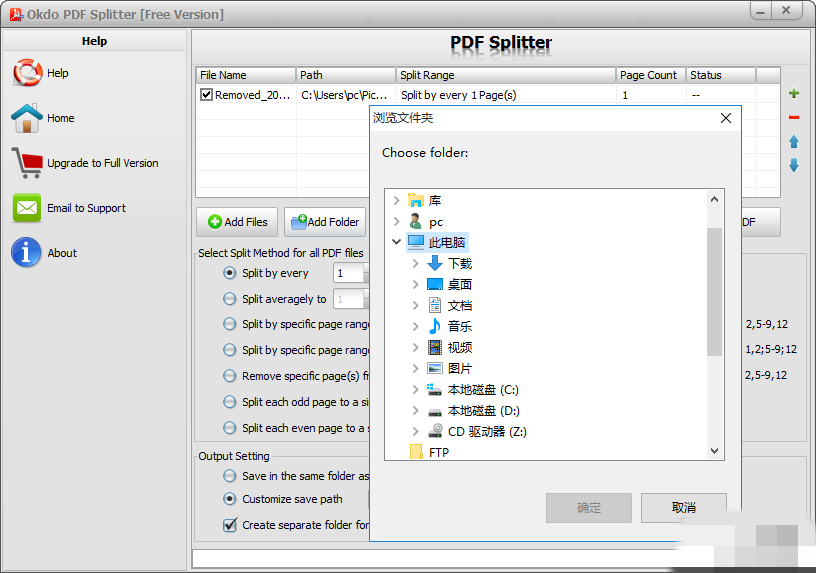Select first Split by specific page range option
The height and width of the screenshot is (573, 816).
(230, 324)
